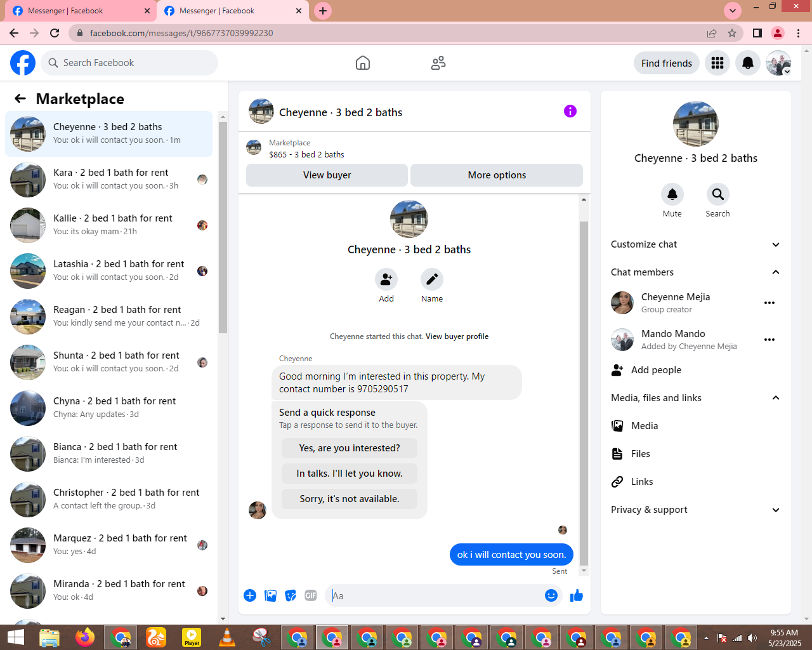Edit chat name with the Name pencil icon

point(432,279)
